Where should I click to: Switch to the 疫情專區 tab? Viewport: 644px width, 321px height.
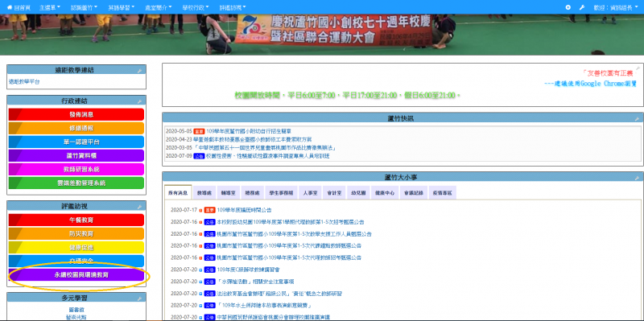[x=442, y=192]
